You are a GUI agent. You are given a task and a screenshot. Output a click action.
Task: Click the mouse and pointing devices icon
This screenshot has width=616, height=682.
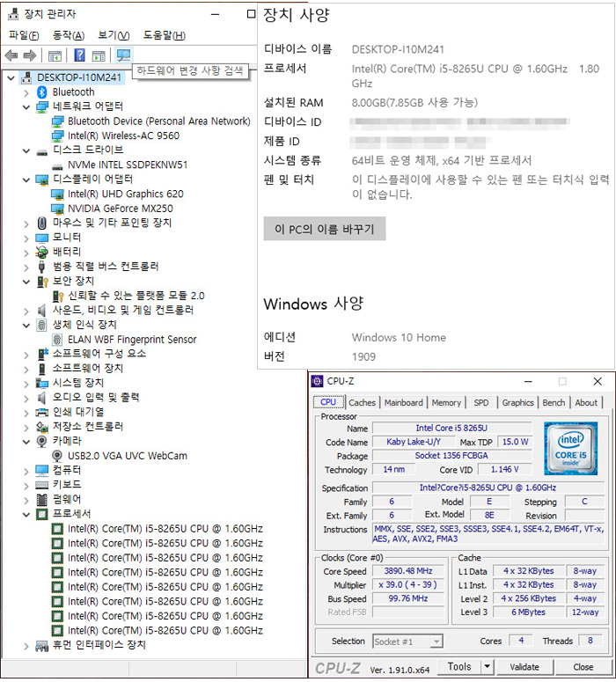pyautogui.click(x=41, y=223)
